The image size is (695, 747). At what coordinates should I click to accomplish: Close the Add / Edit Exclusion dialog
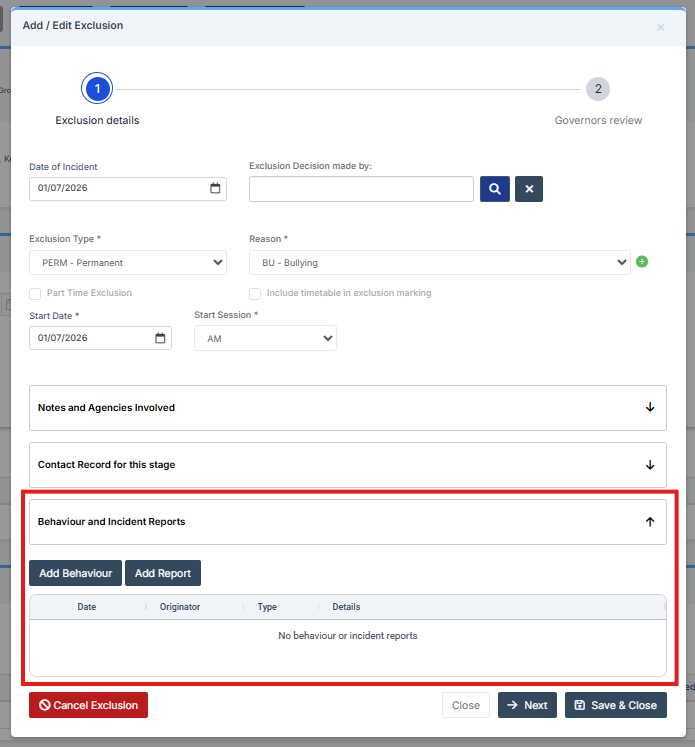tap(660, 28)
